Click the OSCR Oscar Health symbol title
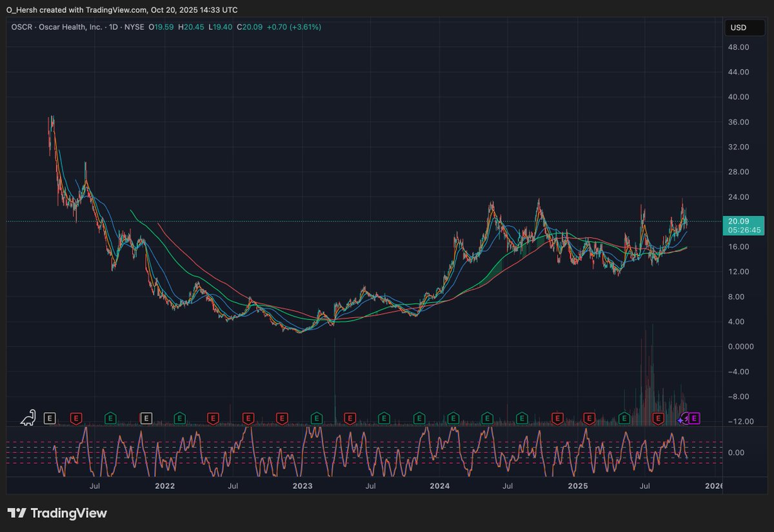The height and width of the screenshot is (532, 774). coord(77,27)
